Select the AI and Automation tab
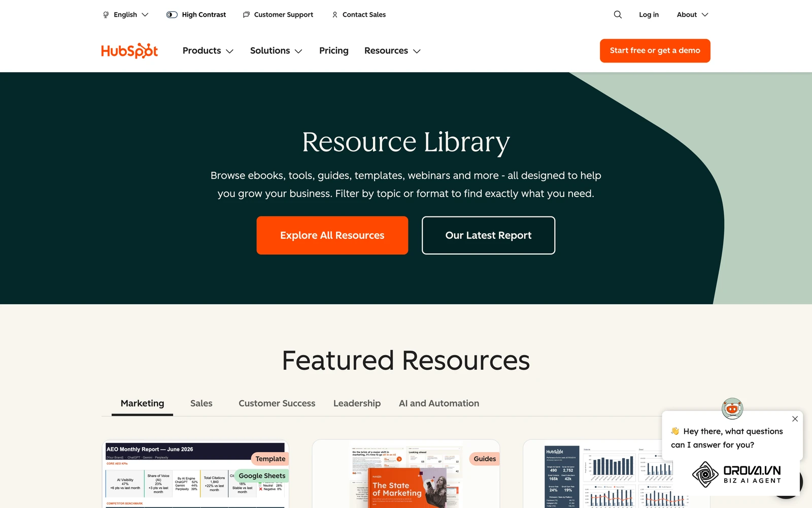Image resolution: width=812 pixels, height=508 pixels. click(439, 403)
